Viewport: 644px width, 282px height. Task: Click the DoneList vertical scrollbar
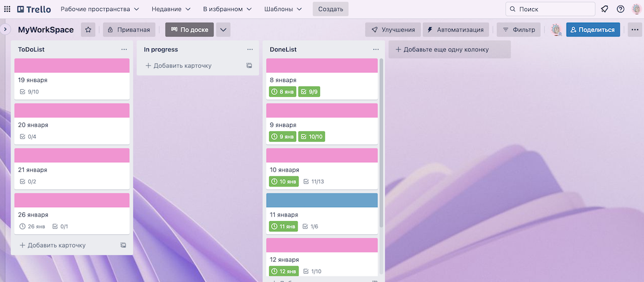pyautogui.click(x=382, y=143)
